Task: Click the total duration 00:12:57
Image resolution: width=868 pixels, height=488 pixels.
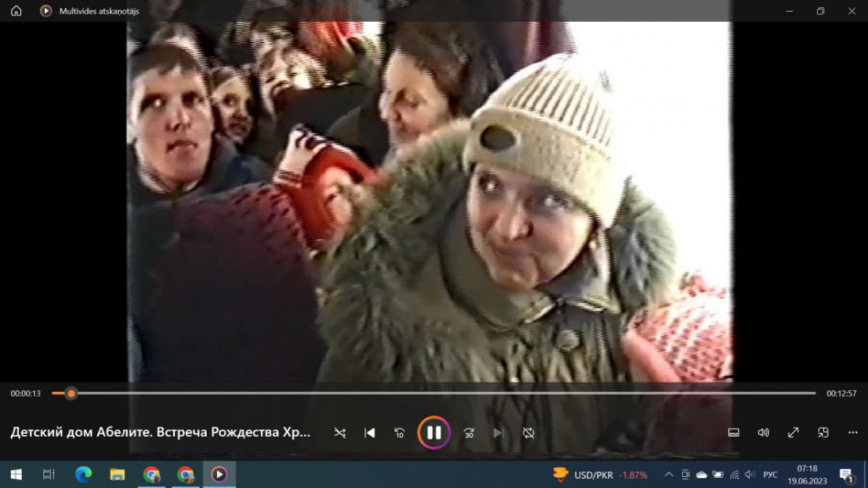Action: pos(842,393)
